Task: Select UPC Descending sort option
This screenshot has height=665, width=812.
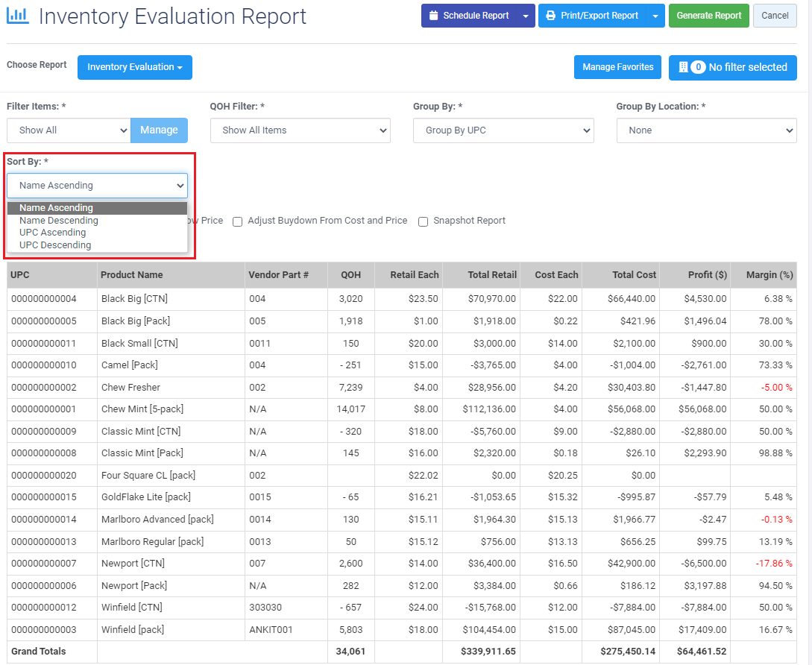Action: tap(98, 245)
